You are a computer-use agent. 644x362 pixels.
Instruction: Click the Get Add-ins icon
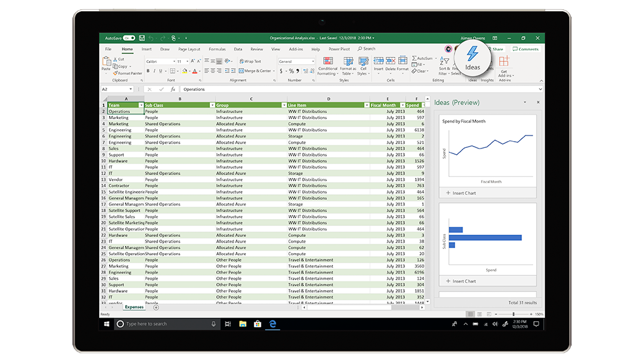[x=504, y=64]
